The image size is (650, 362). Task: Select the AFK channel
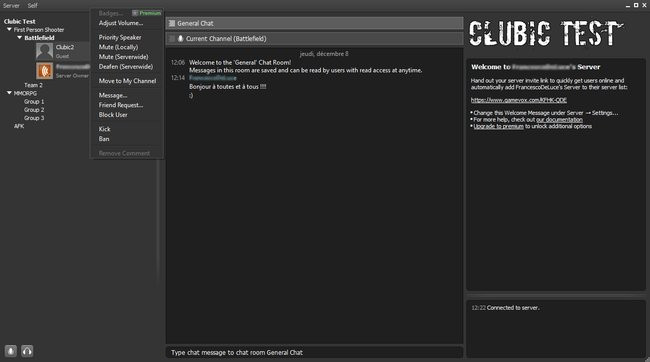19,126
